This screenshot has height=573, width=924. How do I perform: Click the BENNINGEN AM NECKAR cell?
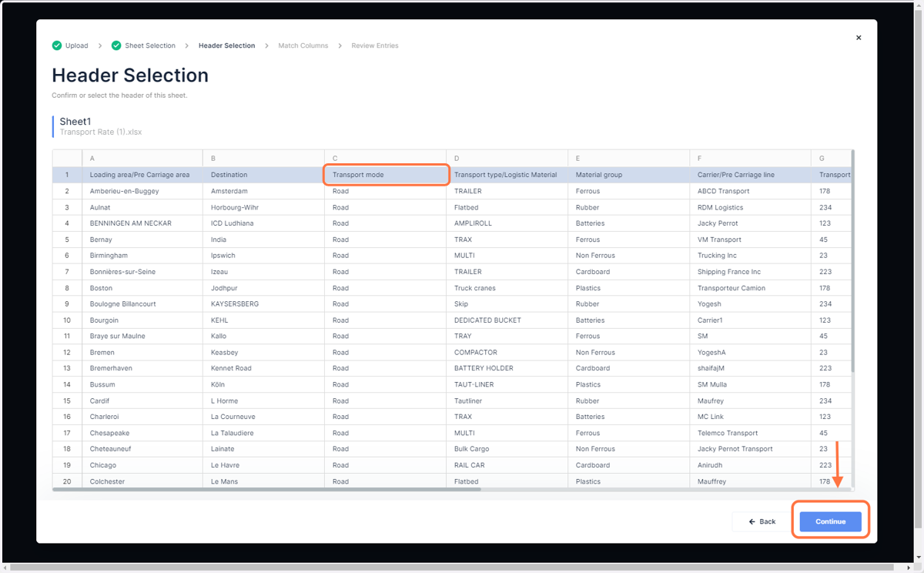pyautogui.click(x=142, y=223)
